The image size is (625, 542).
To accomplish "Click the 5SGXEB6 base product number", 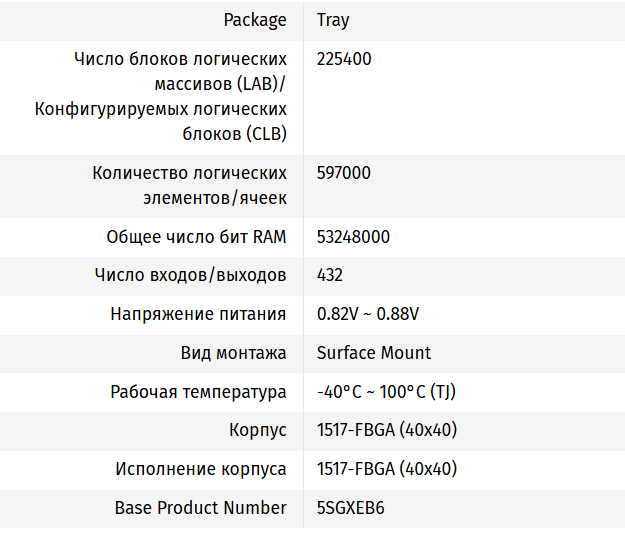I will (351, 508).
